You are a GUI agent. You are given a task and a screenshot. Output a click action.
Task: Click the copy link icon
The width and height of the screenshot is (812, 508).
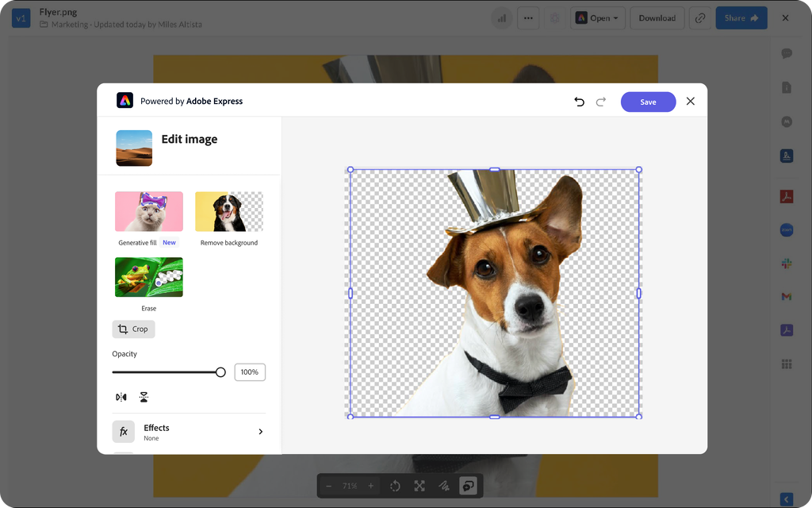tap(699, 18)
